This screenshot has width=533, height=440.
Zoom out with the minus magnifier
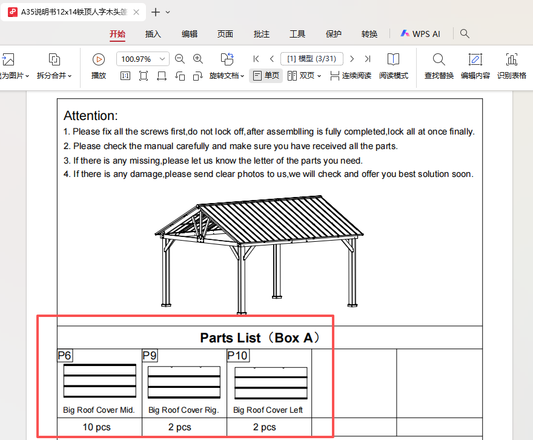point(179,59)
